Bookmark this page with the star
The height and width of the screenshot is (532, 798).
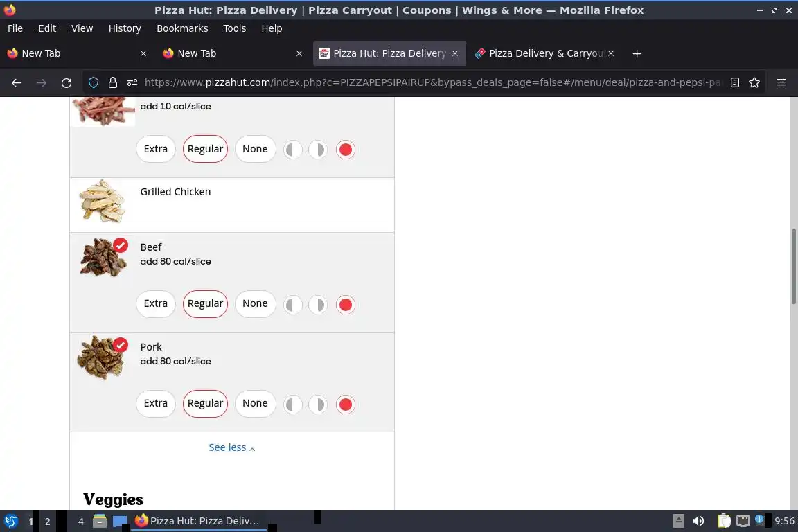(754, 82)
